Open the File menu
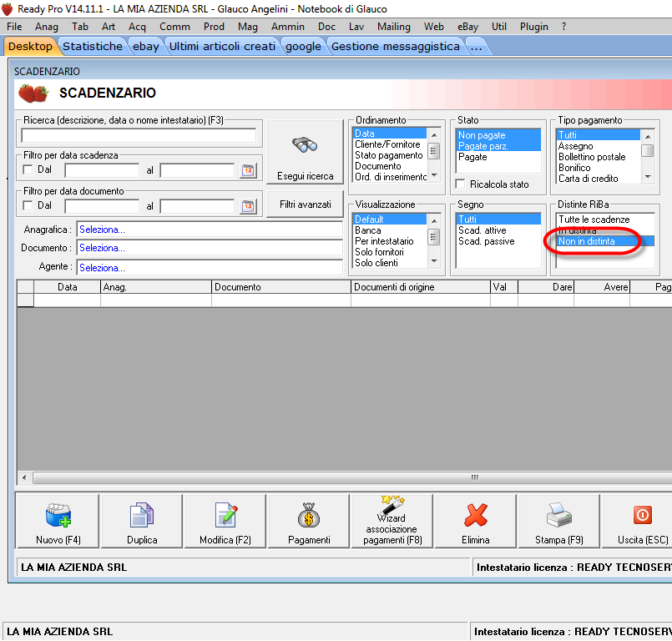This screenshot has height=641, width=672. pyautogui.click(x=14, y=27)
